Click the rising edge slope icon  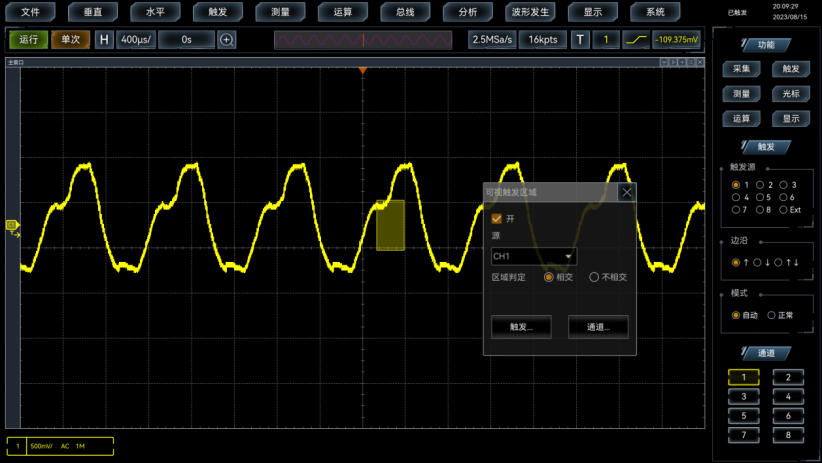(x=635, y=40)
